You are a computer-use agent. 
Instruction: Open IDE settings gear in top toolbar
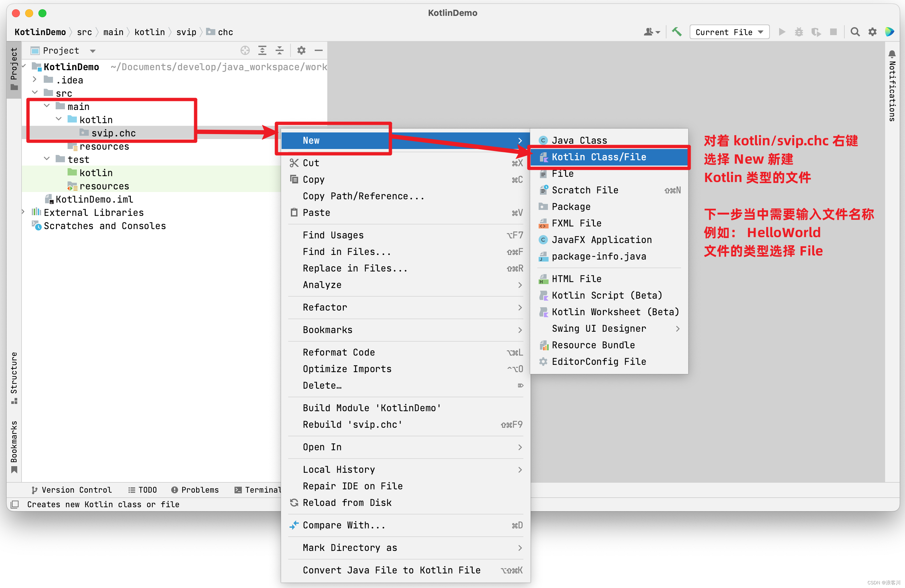pos(872,32)
